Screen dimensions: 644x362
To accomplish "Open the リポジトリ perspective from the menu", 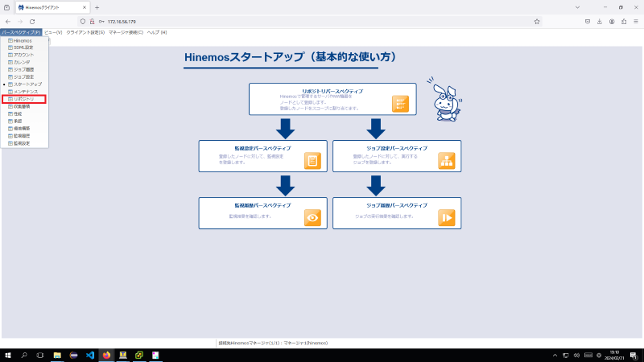I will [x=24, y=99].
